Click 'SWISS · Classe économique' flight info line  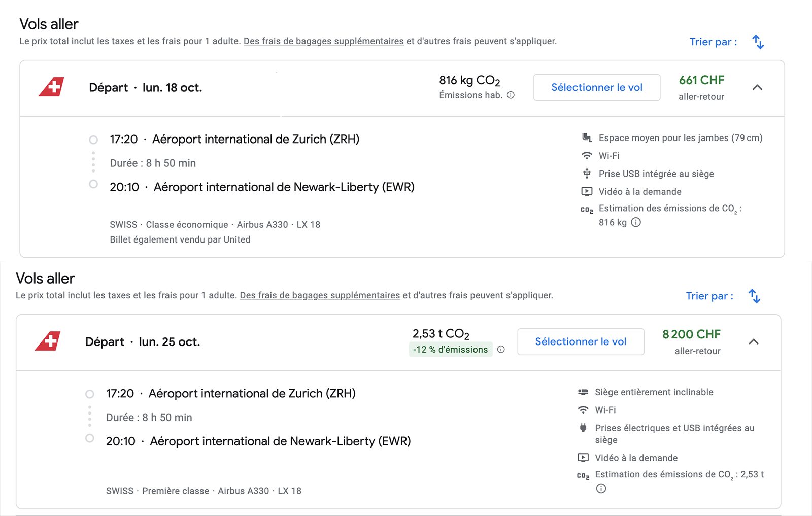pyautogui.click(x=215, y=224)
